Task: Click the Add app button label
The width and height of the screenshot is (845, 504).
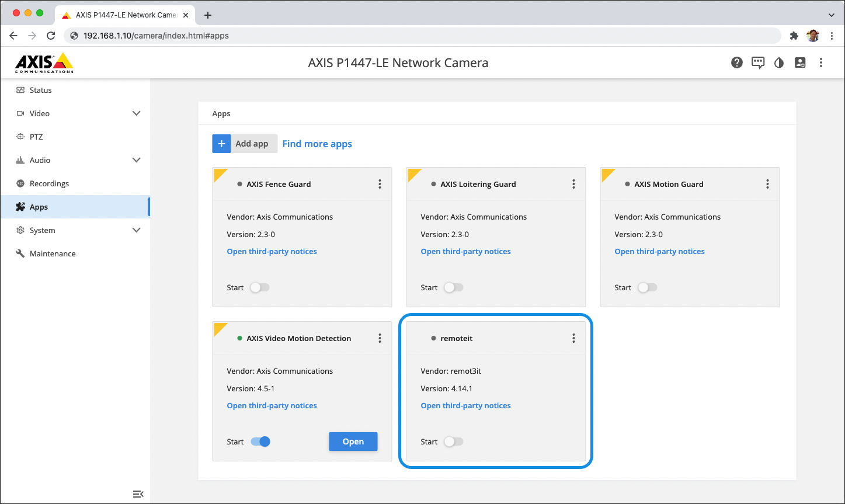Action: click(x=252, y=144)
